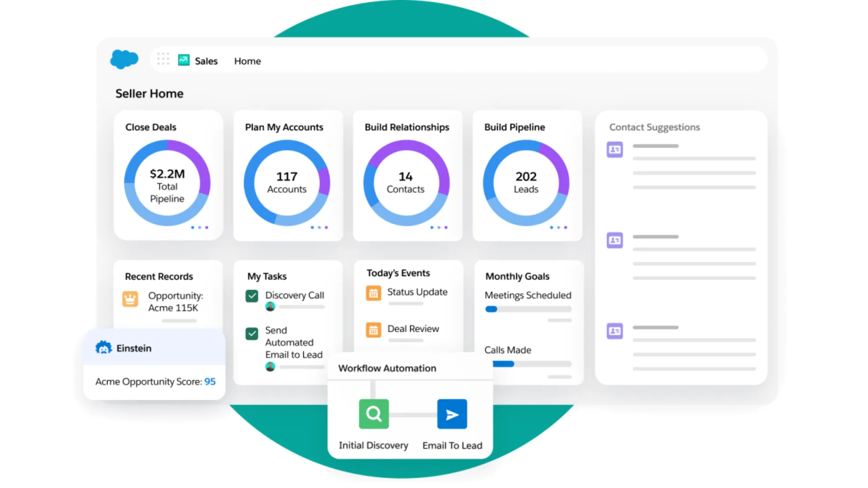The height and width of the screenshot is (488, 868).
Task: Click the Sales app chart icon
Action: click(184, 60)
